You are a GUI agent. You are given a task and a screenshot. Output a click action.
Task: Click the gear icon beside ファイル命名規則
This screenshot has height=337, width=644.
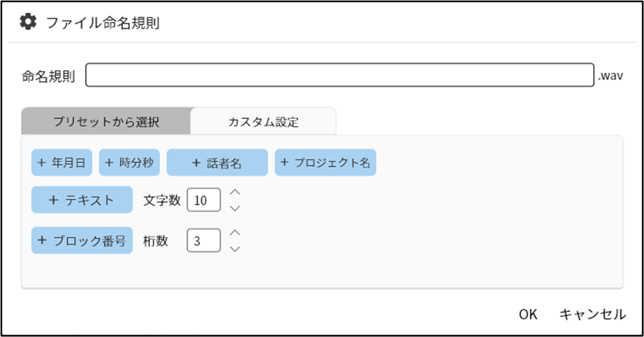click(28, 22)
